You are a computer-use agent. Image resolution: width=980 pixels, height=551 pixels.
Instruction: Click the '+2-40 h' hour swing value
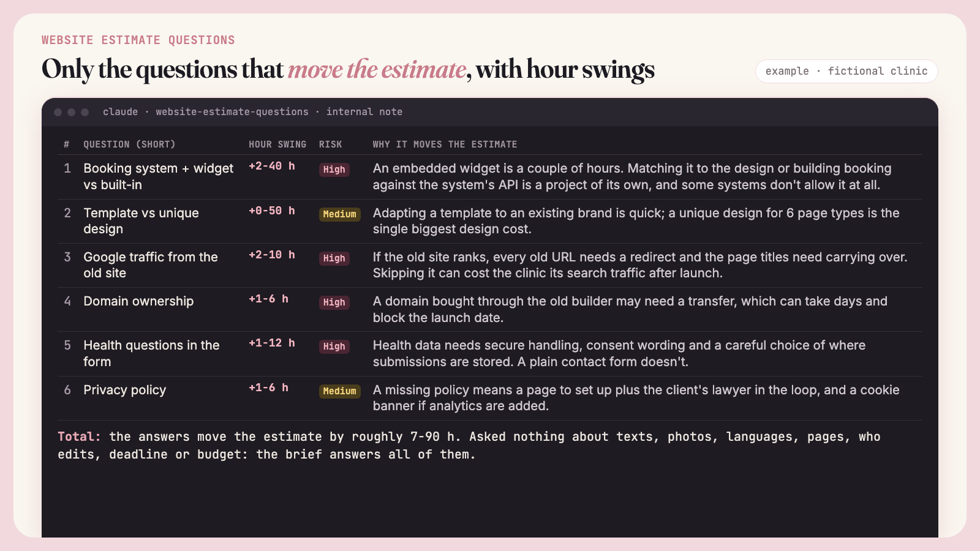click(x=272, y=166)
